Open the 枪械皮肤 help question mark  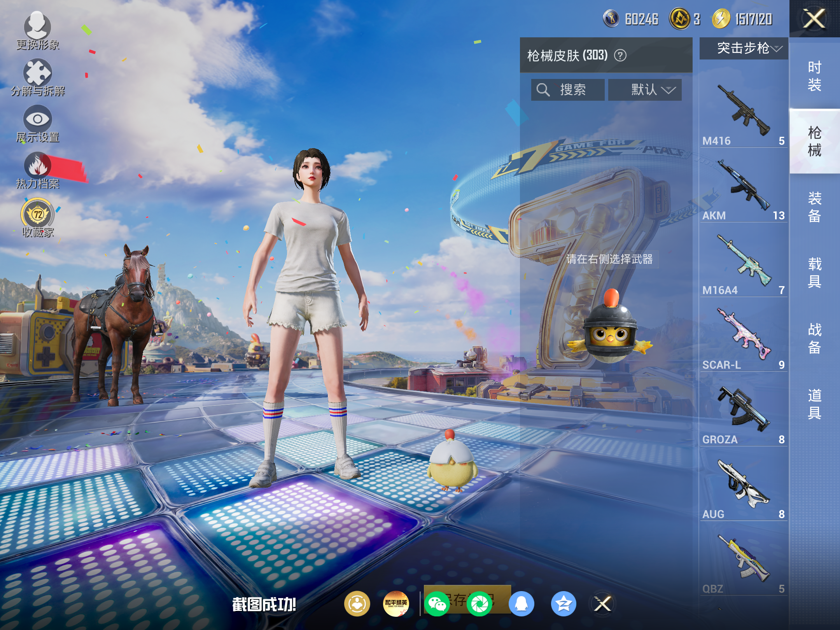(620, 56)
